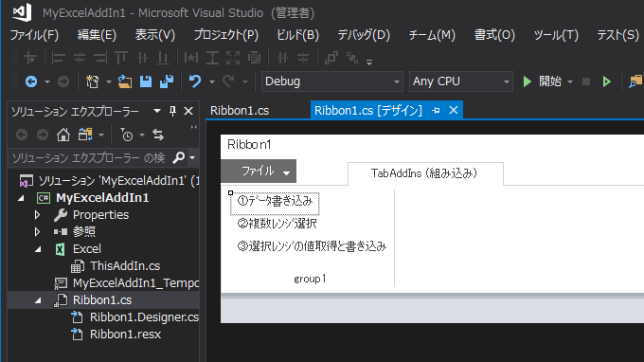
Task: Open the 表示(V) menu
Action: tap(155, 35)
